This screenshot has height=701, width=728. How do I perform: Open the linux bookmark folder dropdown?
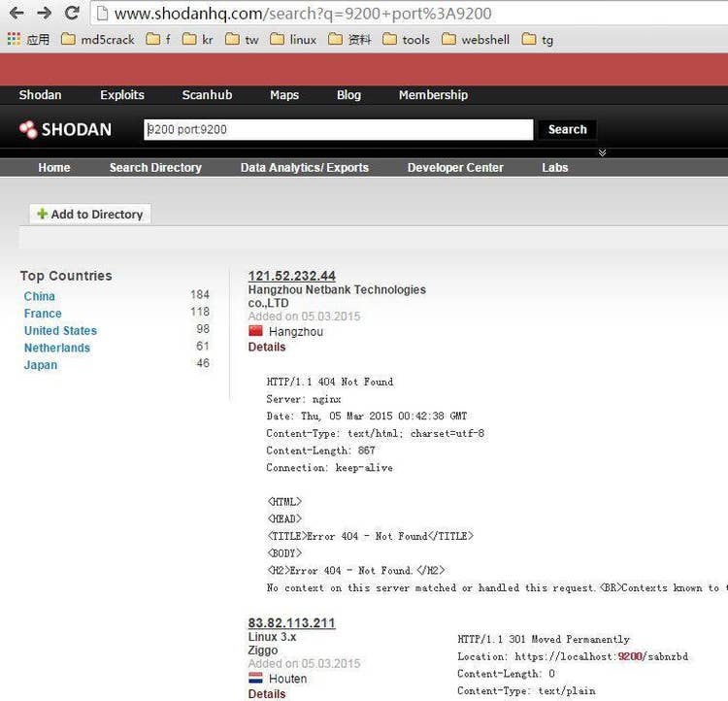293,40
